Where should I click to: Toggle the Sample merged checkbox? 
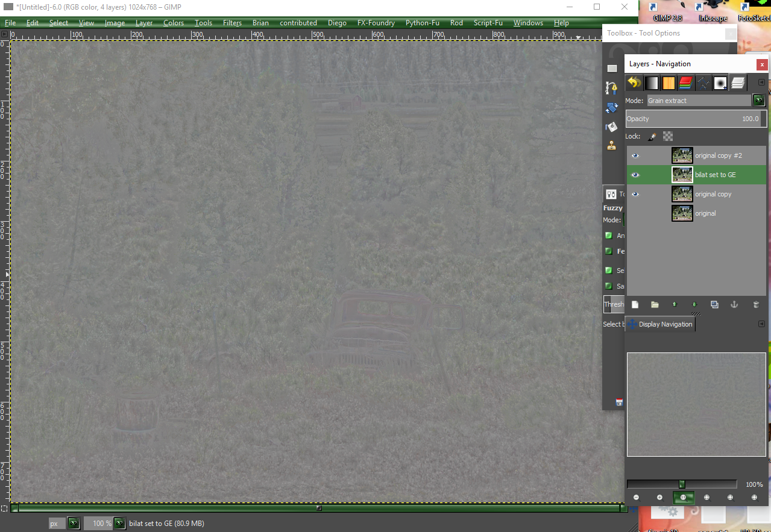click(609, 286)
